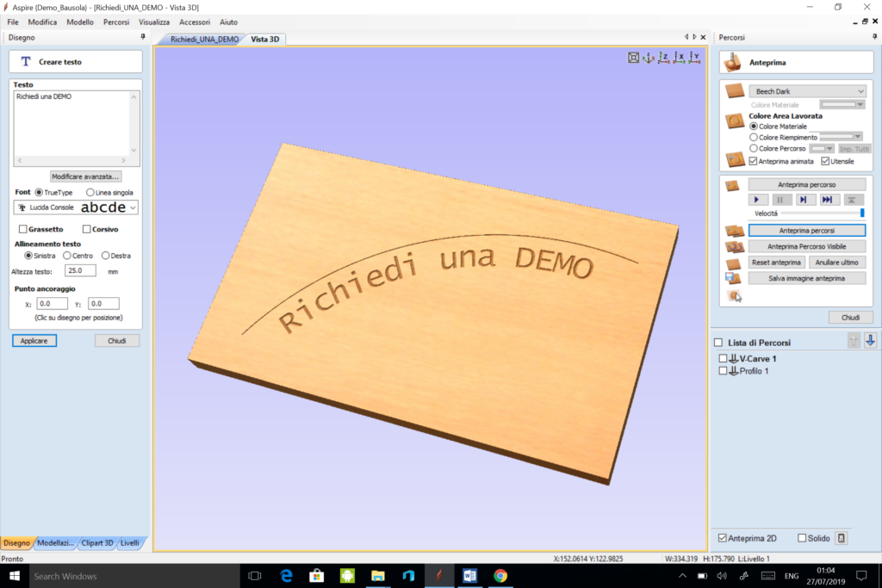Screen dimensions: 882x588
Task: Select the view along Y axis icon
Action: pyautogui.click(x=694, y=58)
